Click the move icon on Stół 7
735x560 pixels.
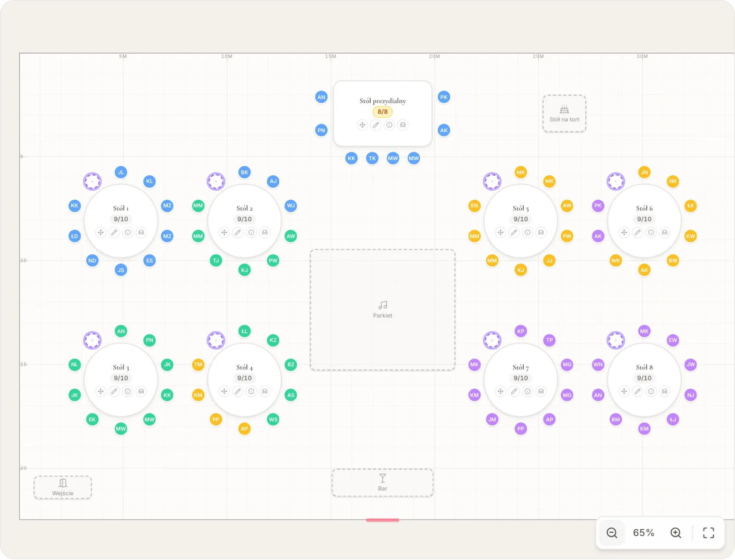501,391
